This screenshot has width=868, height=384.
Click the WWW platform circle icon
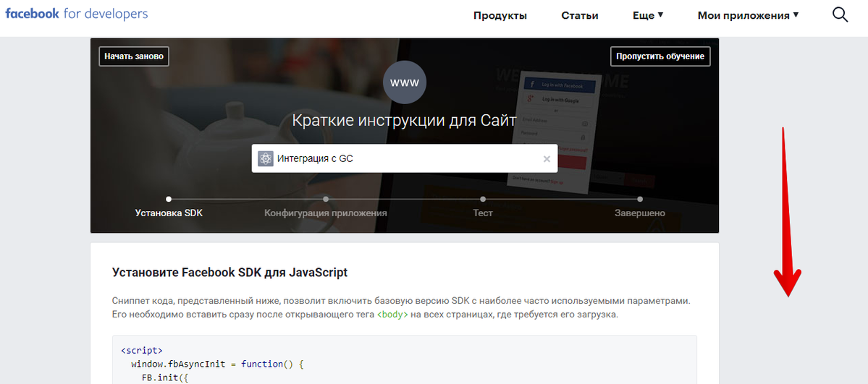[405, 82]
